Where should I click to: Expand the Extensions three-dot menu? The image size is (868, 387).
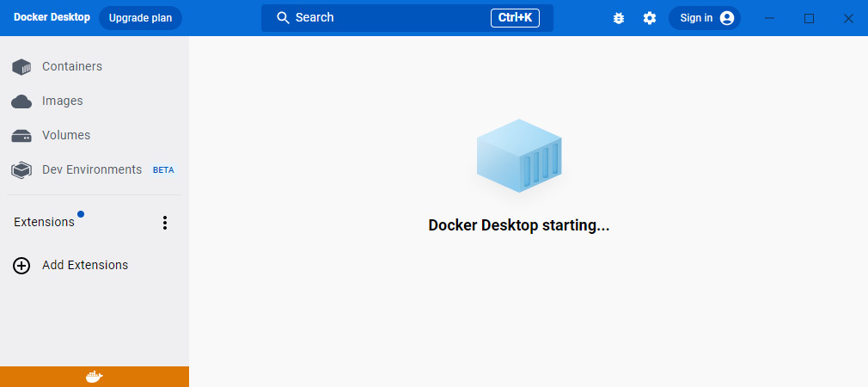(164, 223)
